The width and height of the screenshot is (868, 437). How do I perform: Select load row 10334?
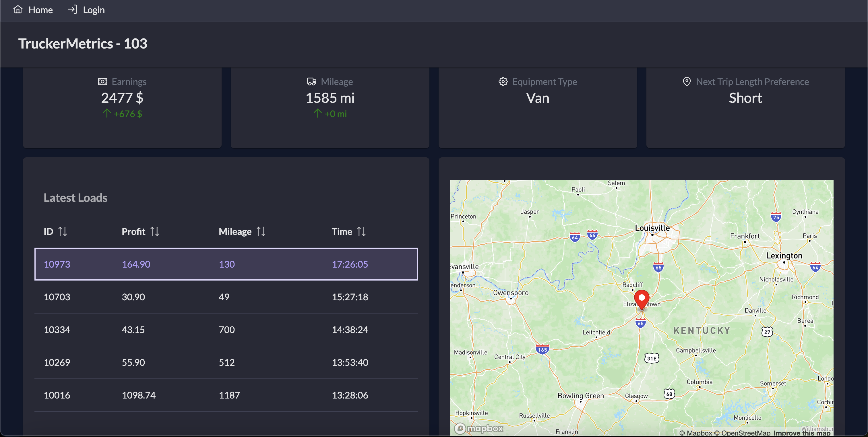pos(226,330)
